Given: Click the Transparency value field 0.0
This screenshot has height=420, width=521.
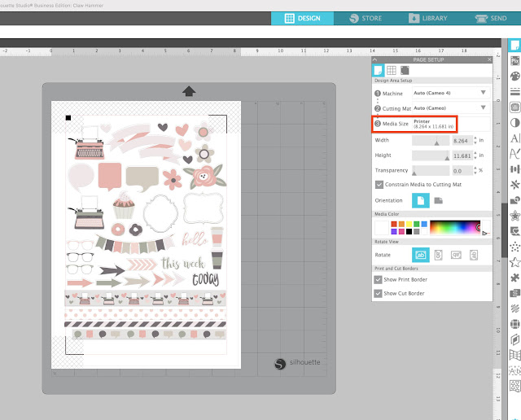Looking at the screenshot, I should 462,171.
